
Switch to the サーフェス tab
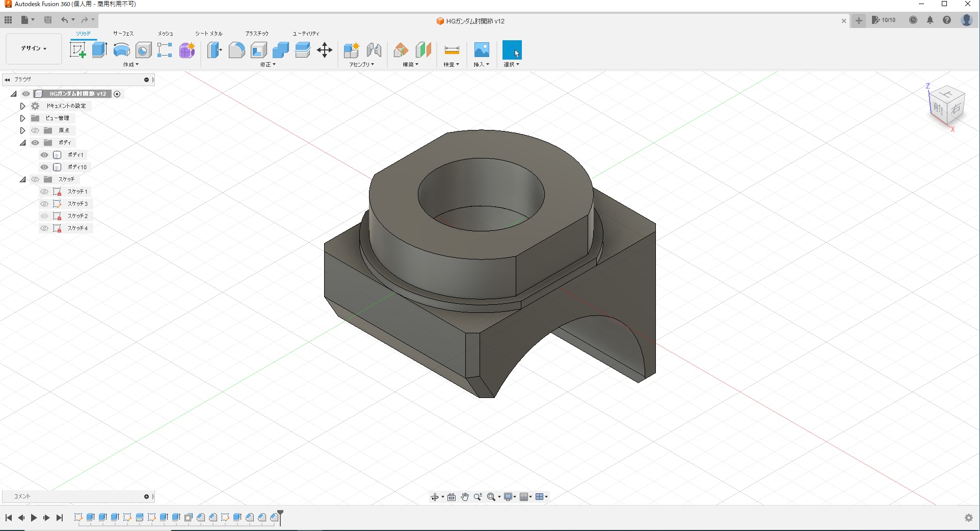pyautogui.click(x=123, y=34)
